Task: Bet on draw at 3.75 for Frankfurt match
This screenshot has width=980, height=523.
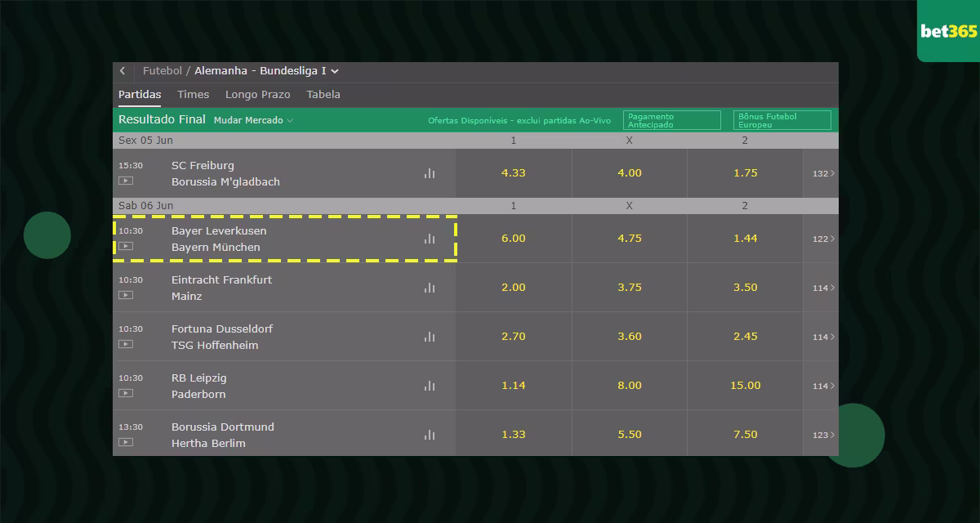Action: [630, 288]
